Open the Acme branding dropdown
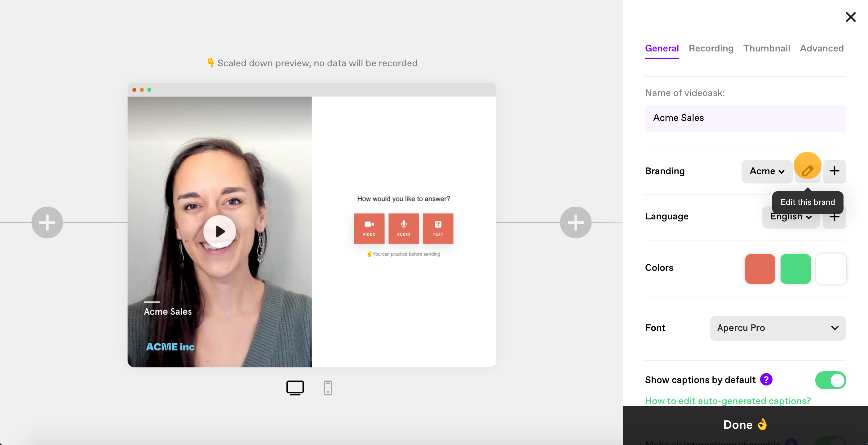The width and height of the screenshot is (868, 445). point(767,171)
